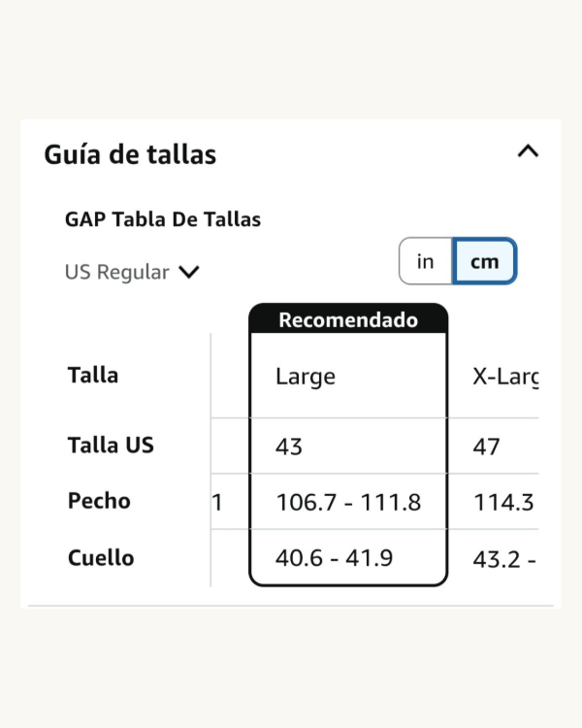Select the cm unit toggle

tap(485, 262)
